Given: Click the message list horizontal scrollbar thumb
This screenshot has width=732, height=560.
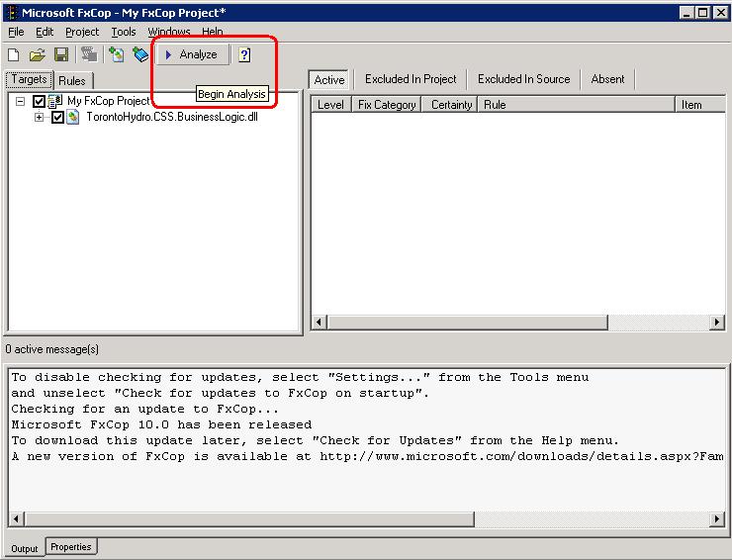Looking at the screenshot, I should pyautogui.click(x=467, y=323).
